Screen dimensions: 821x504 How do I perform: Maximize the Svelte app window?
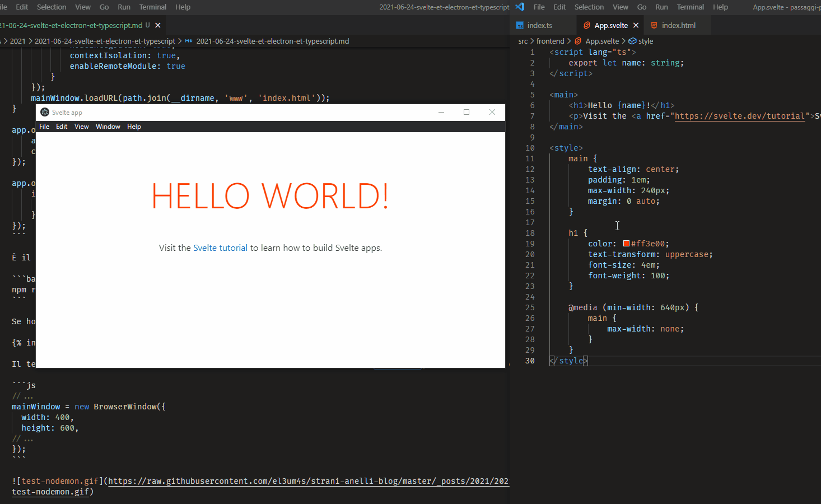(467, 112)
